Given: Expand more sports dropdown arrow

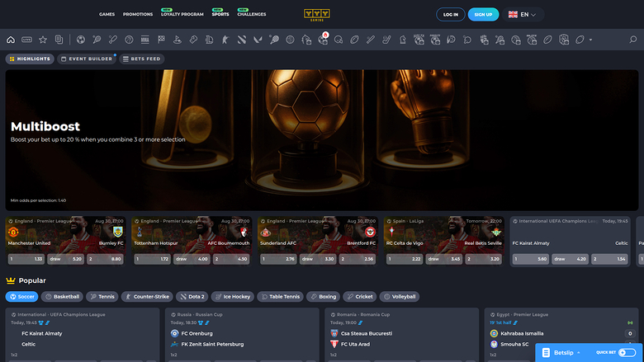Looking at the screenshot, I should [590, 40].
